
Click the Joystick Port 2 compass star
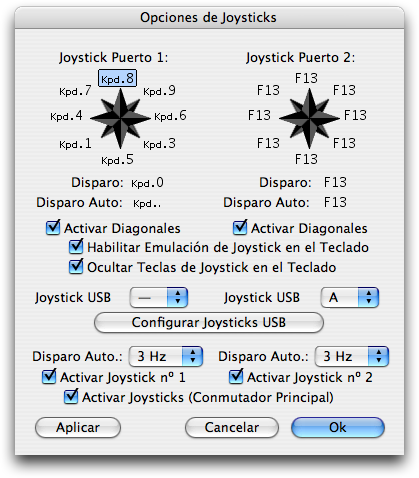(309, 118)
